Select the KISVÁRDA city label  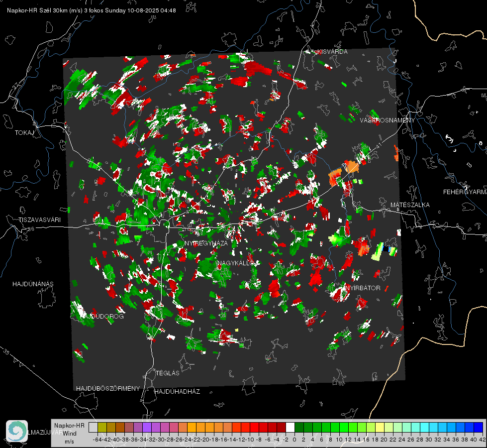[332, 52]
